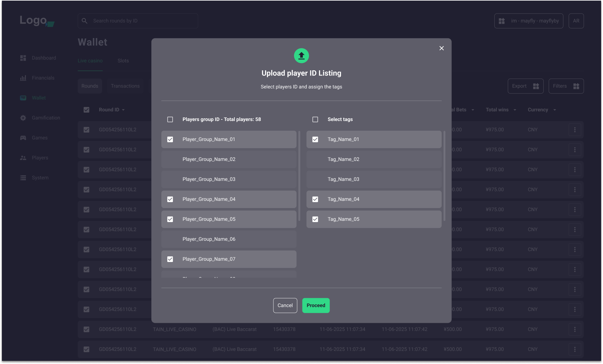603x364 pixels.
Task: Expand the Currency column sort options
Action: click(555, 109)
